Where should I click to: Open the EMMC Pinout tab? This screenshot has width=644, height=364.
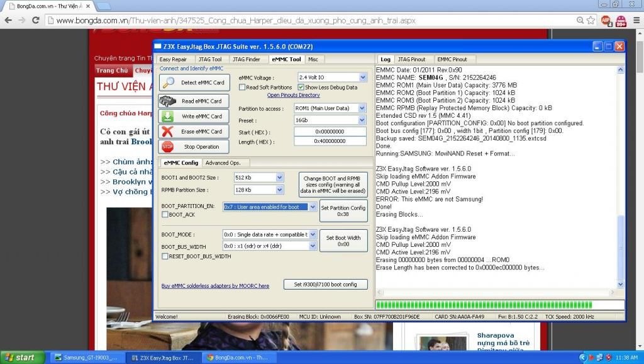(x=452, y=60)
